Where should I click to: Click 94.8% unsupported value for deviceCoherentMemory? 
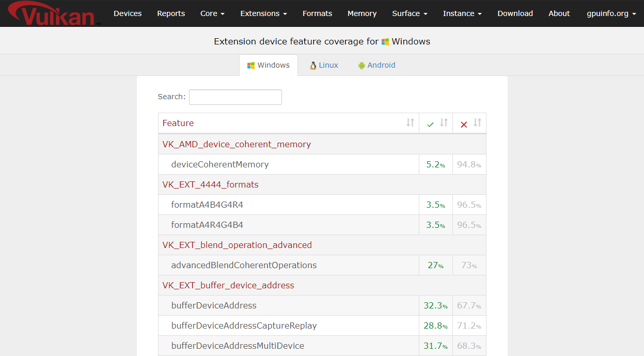(469, 164)
